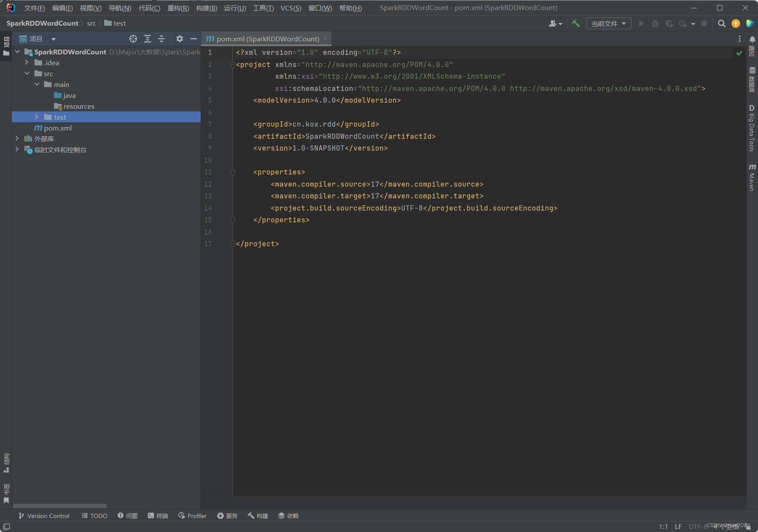
Task: Expand the 外部库 node
Action: coord(17,139)
